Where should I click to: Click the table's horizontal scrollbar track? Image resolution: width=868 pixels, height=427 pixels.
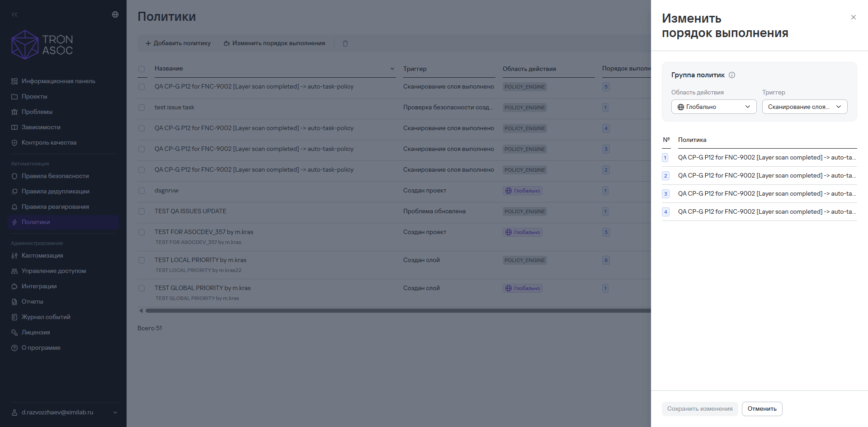tap(398, 310)
